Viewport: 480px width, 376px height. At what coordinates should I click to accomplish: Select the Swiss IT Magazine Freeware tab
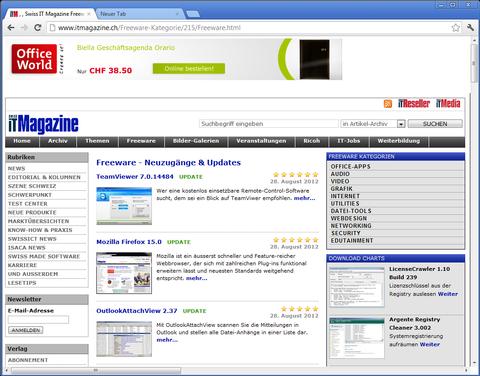50,14
